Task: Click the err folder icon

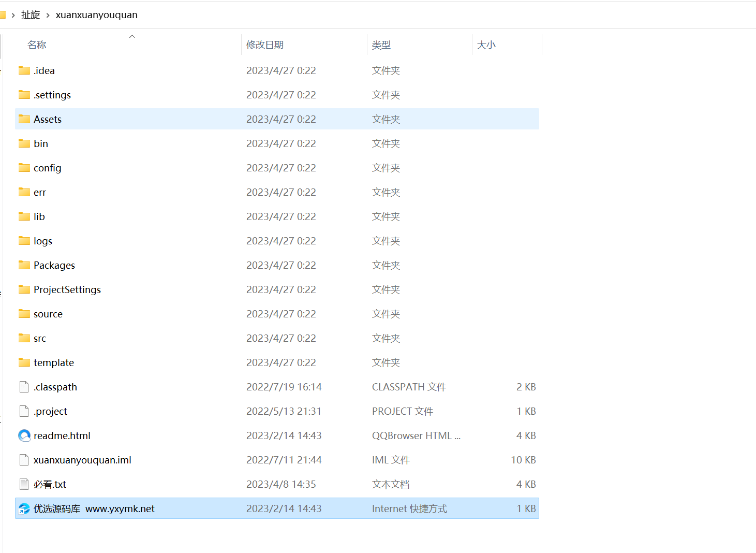Action: [x=24, y=192]
